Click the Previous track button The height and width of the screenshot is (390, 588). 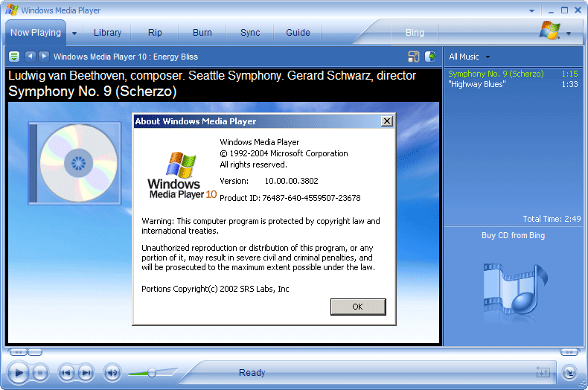pos(66,373)
